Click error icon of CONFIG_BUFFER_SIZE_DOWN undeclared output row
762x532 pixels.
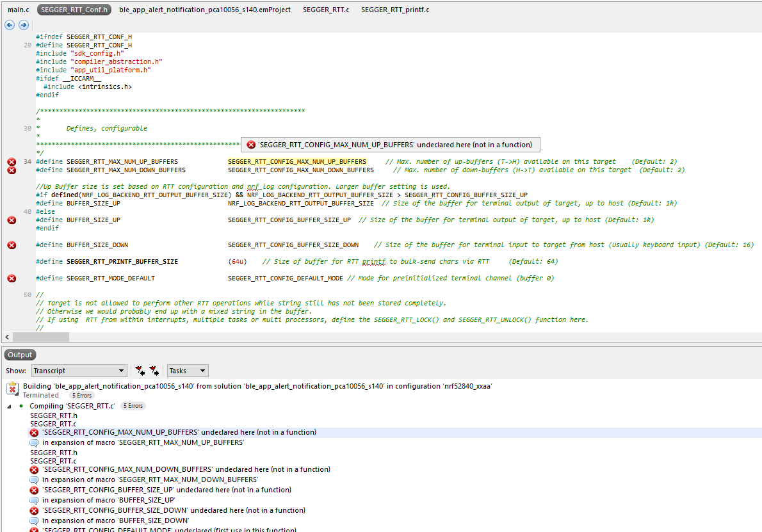click(34, 511)
